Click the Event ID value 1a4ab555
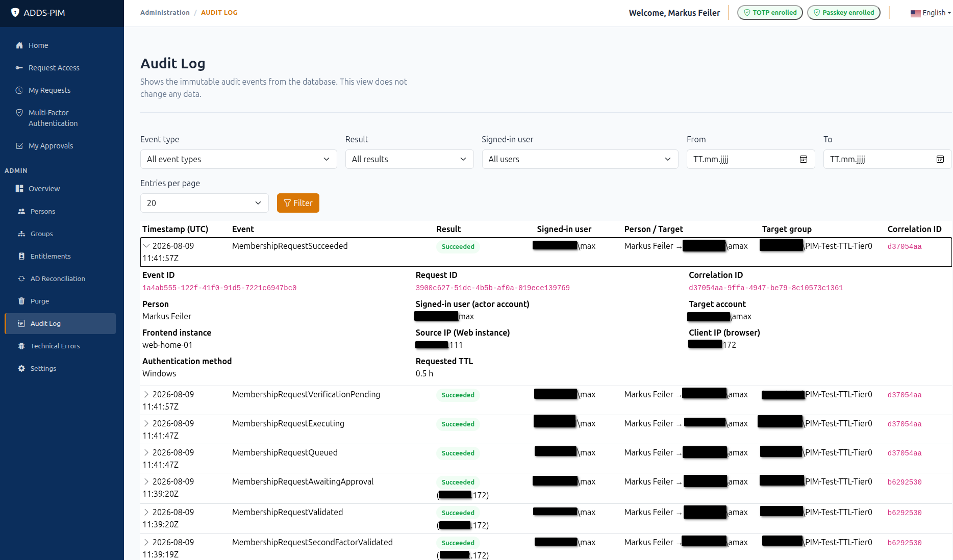This screenshot has width=953, height=560. 219,288
